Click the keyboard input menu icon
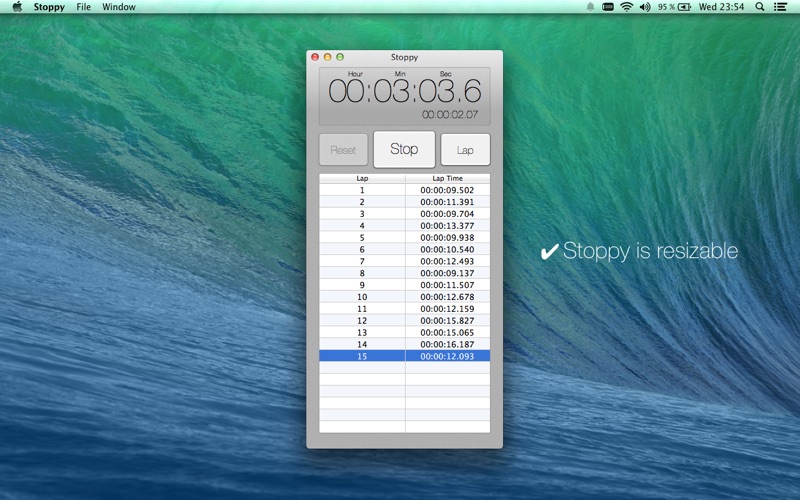The image size is (800, 500). click(x=607, y=7)
